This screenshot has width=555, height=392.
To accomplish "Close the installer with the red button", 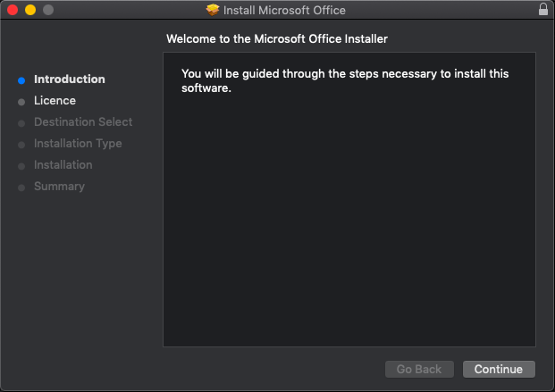I will click(13, 10).
